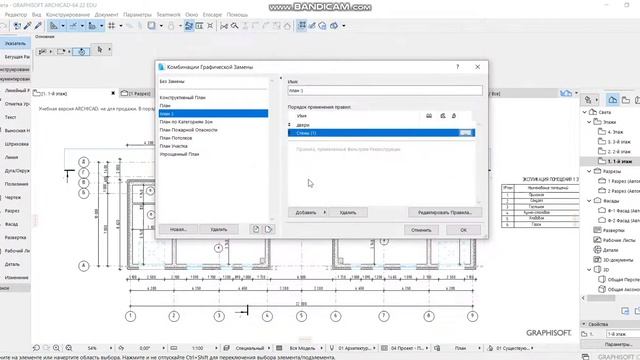The image size is (640, 360).
Task: Collapse the Этажи folder in Navigator
Action: click(x=589, y=122)
